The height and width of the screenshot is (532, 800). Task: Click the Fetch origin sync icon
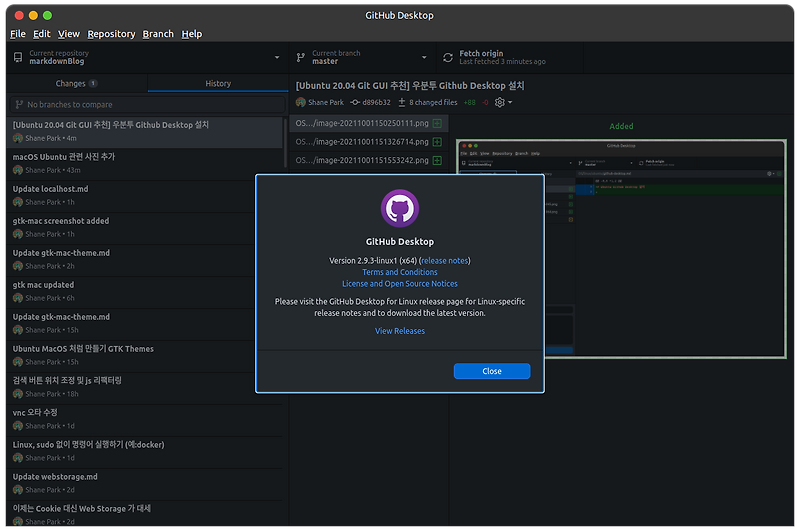448,57
